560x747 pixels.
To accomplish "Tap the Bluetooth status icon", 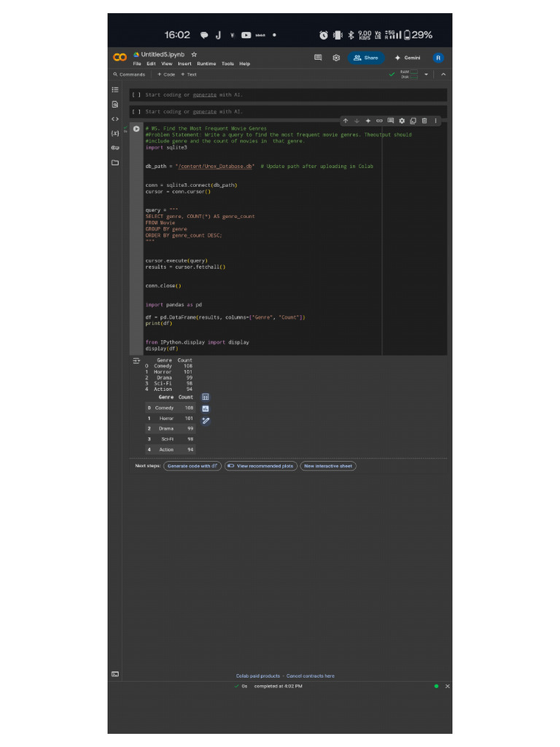I will pos(351,35).
